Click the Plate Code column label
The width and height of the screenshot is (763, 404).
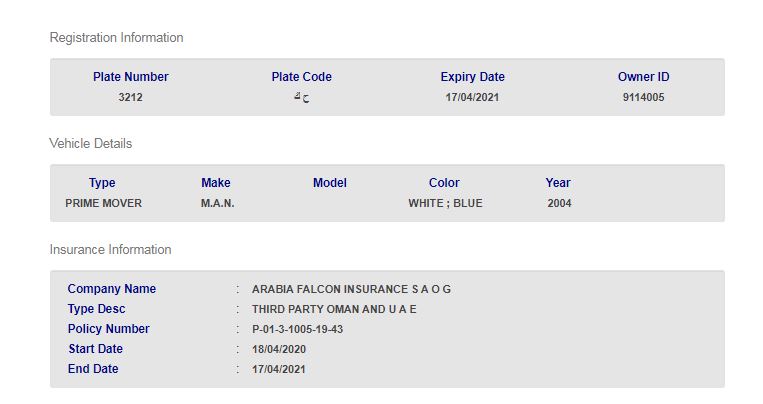(x=301, y=77)
